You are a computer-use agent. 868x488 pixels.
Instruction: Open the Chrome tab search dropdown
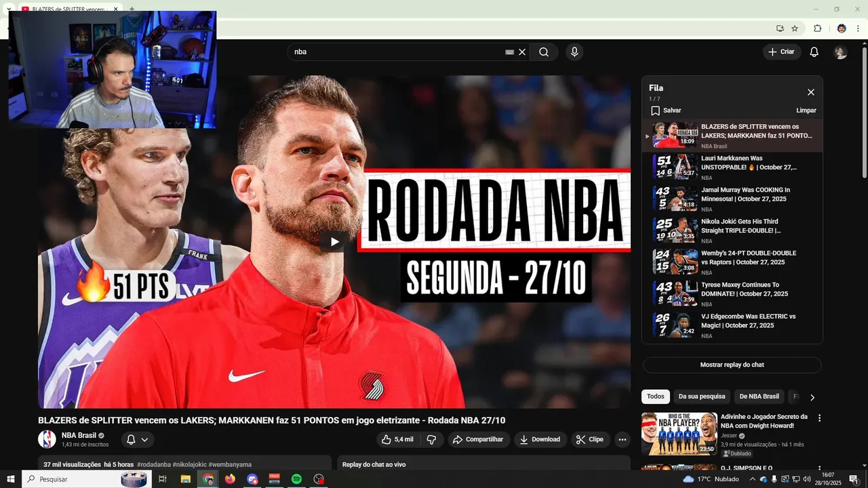pyautogui.click(x=9, y=9)
